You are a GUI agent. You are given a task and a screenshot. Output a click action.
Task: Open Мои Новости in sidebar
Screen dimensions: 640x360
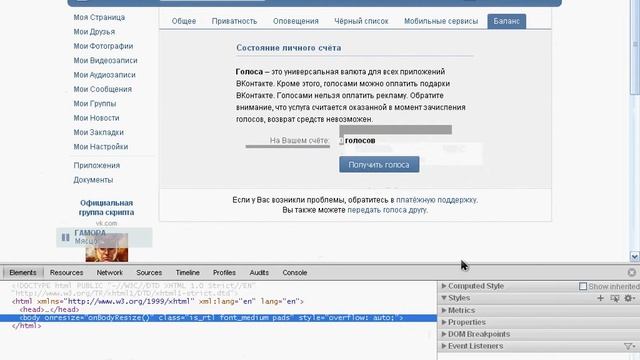96,118
